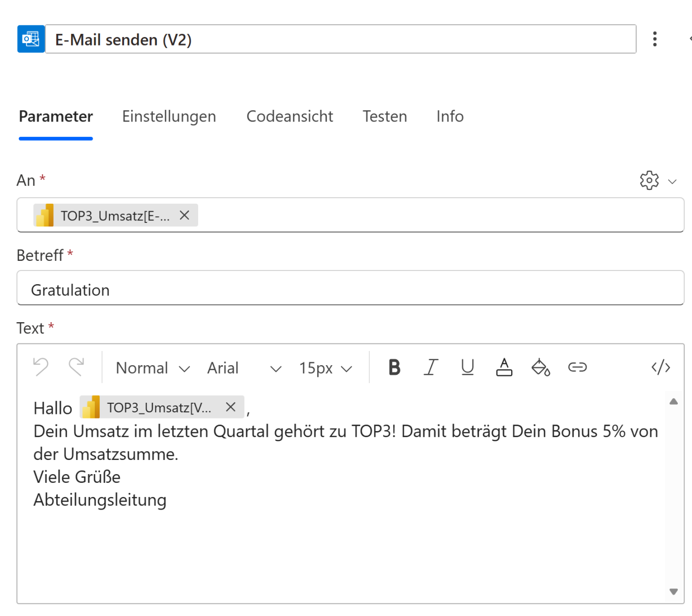
Task: Remove the TOP3_Umsatz token from An field
Action: [184, 215]
